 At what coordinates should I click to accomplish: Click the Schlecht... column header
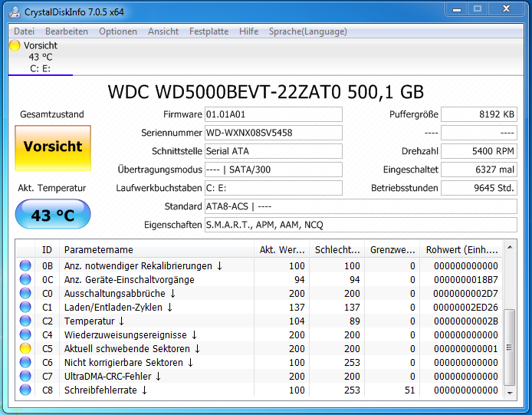pos(337,250)
